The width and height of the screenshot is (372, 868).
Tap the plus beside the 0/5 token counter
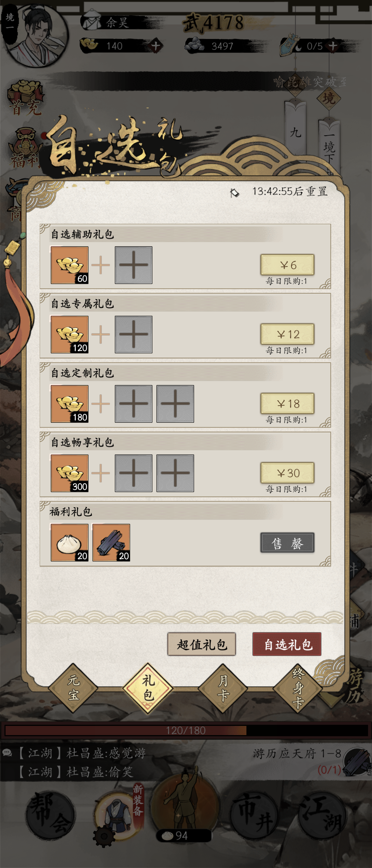(x=333, y=46)
